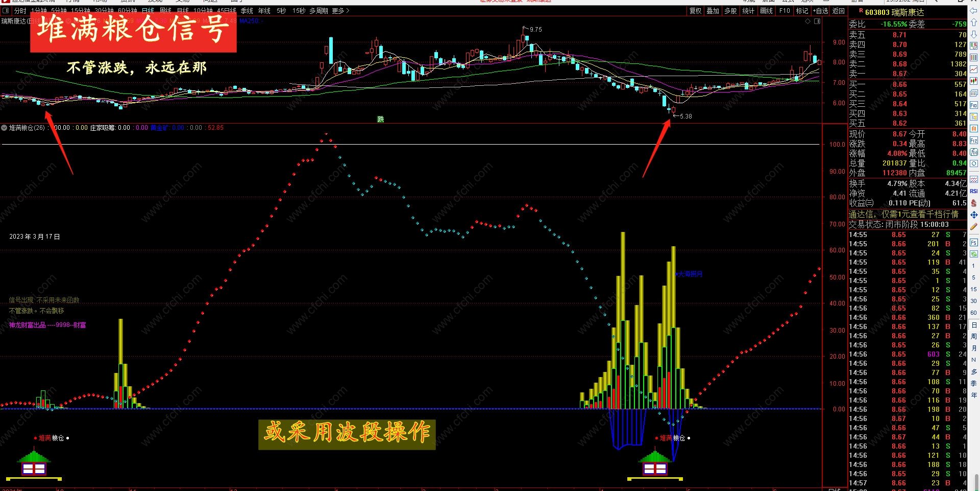Click the candlestick chart icon in sidebar
The width and height of the screenshot is (980, 491).
point(974,81)
